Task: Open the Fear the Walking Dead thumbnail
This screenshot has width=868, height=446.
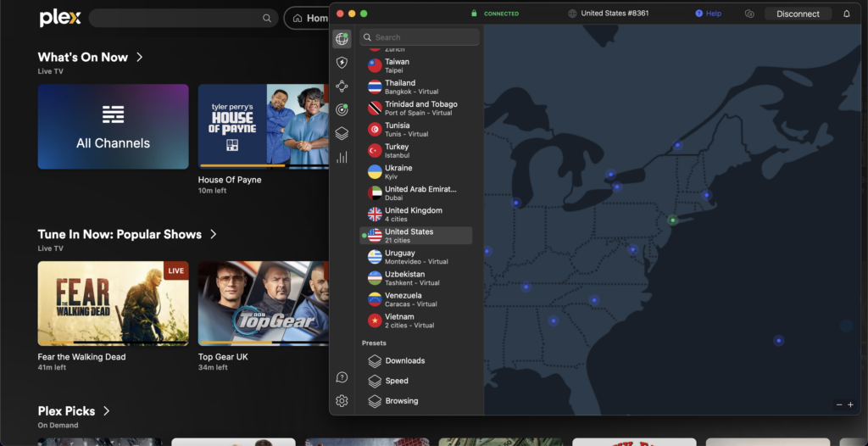Action: click(113, 304)
